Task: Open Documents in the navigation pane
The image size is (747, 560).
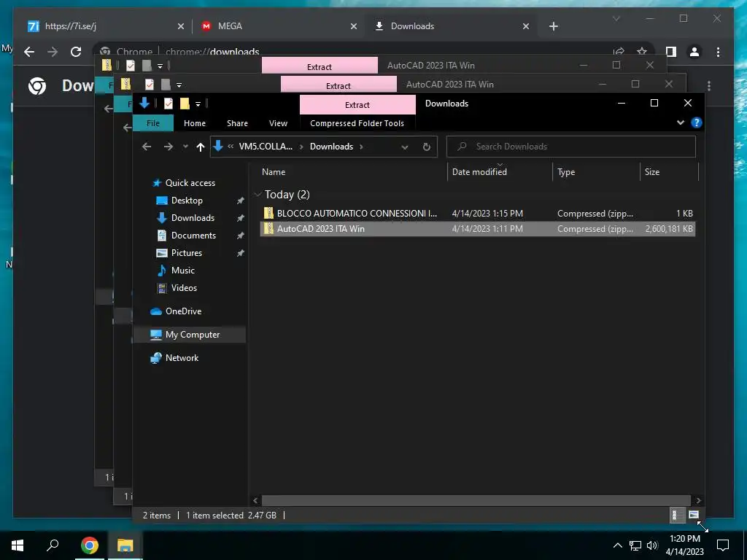Action: 193,236
